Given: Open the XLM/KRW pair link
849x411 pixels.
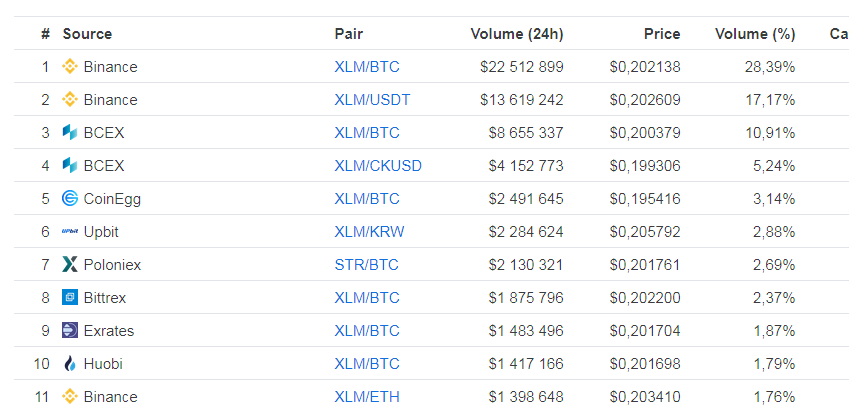Looking at the screenshot, I should (369, 232).
